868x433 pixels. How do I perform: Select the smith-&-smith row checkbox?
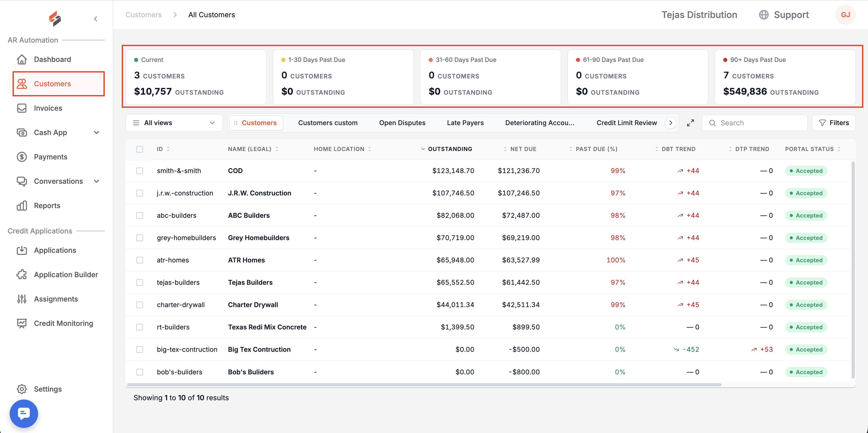click(139, 171)
